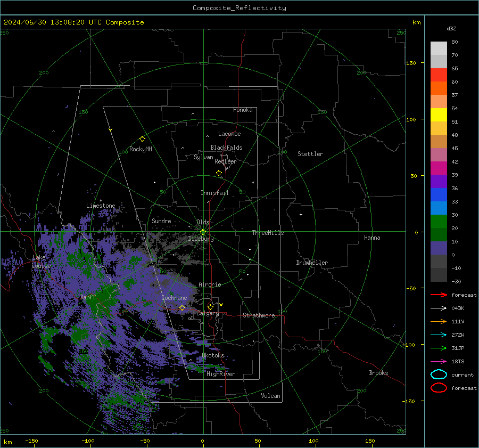Screen dimensions: 479x448
Task: Pick the bright yellow 51-54 dBZ swatch
Action: pos(439,115)
